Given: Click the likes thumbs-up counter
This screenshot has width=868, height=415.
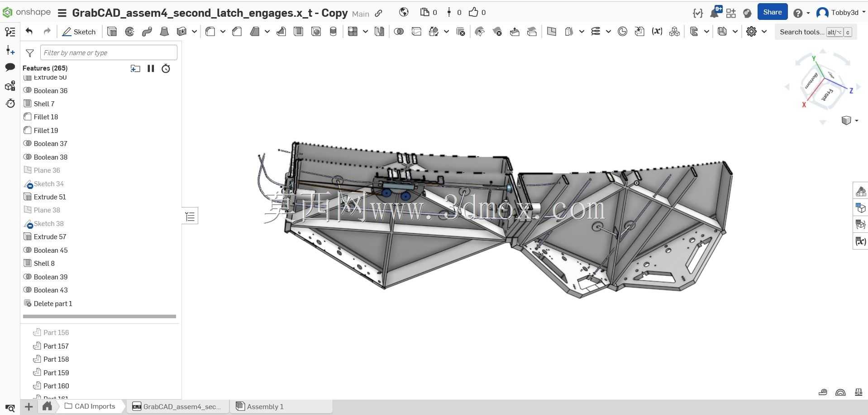Looking at the screenshot, I should pyautogui.click(x=477, y=12).
